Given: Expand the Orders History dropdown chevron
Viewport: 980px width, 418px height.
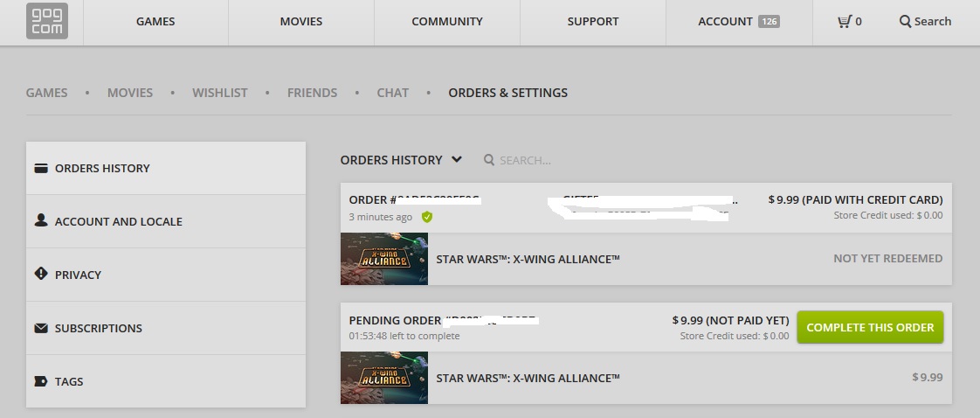Looking at the screenshot, I should tap(456, 159).
